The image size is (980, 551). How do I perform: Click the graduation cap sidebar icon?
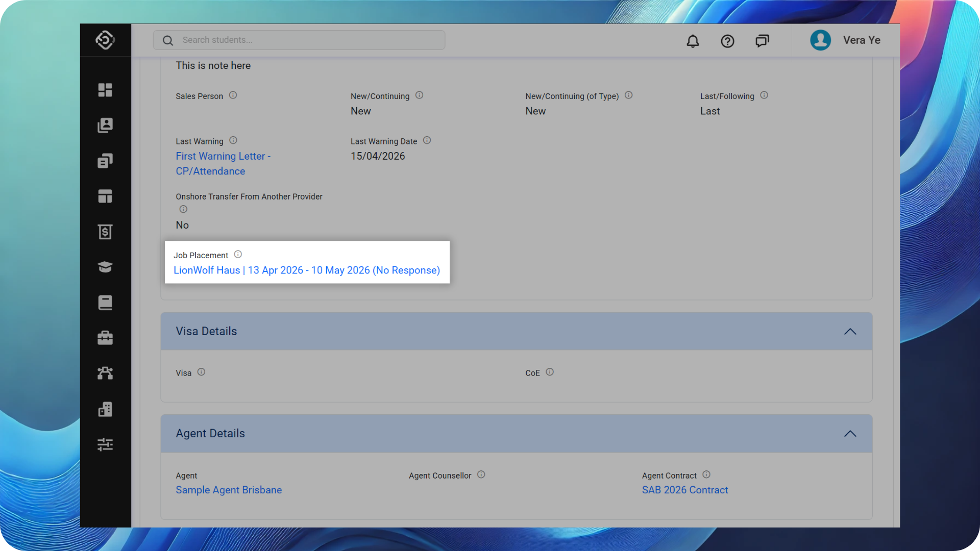coord(105,267)
